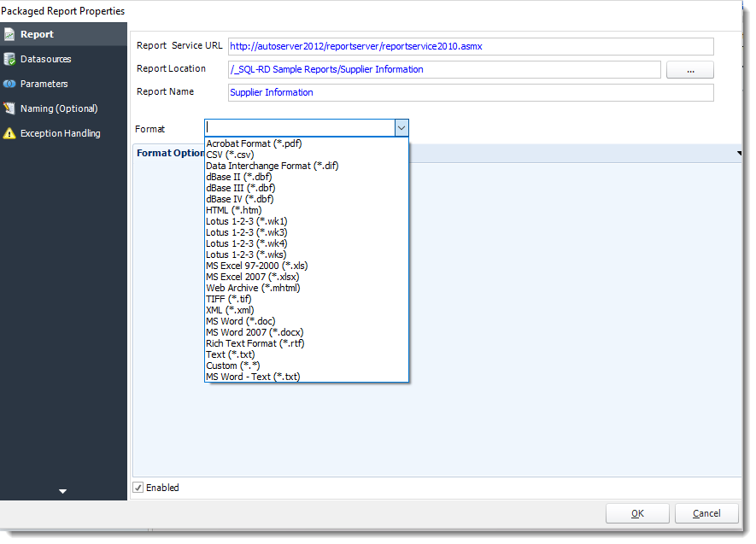Pick MS Excel 2007 (*.xlsx) format
Viewport: 756px width, 544px height.
click(257, 277)
